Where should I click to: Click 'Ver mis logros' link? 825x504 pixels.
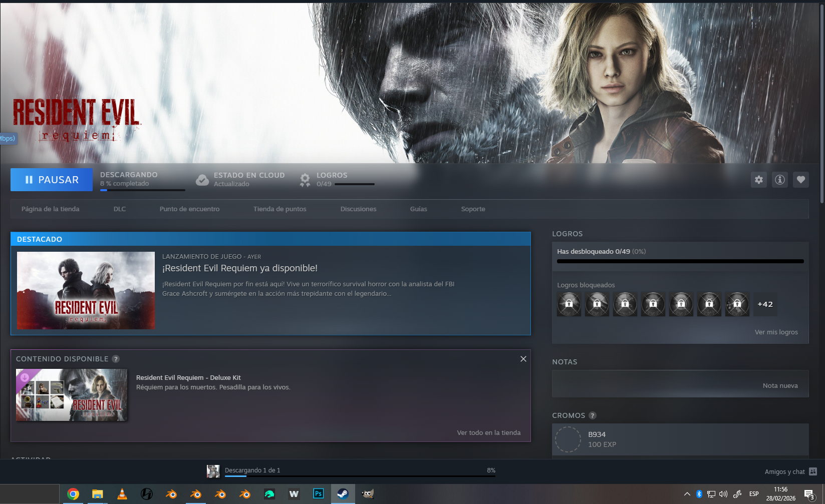[776, 332]
